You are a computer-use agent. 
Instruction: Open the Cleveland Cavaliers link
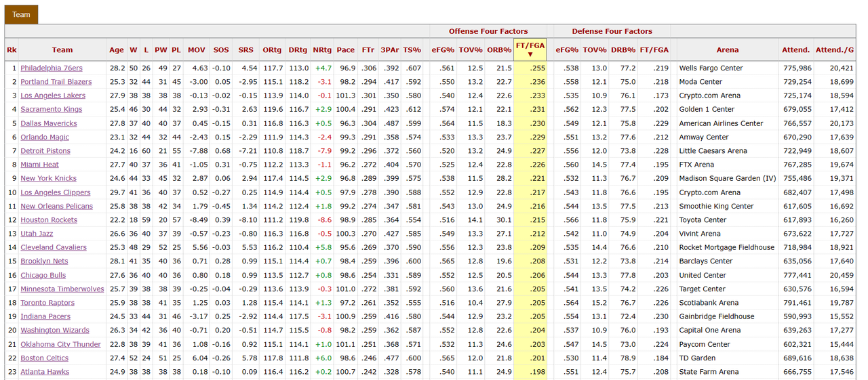click(54, 247)
